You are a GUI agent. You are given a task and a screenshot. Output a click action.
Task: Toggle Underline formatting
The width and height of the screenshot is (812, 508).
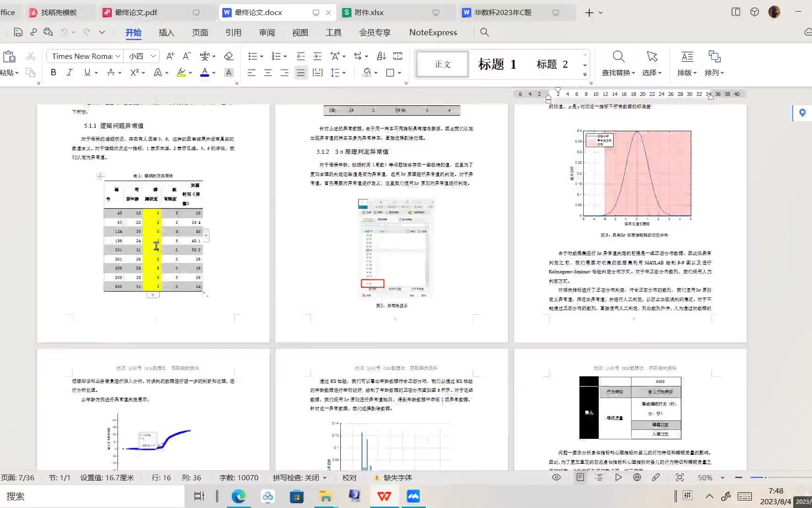point(87,72)
